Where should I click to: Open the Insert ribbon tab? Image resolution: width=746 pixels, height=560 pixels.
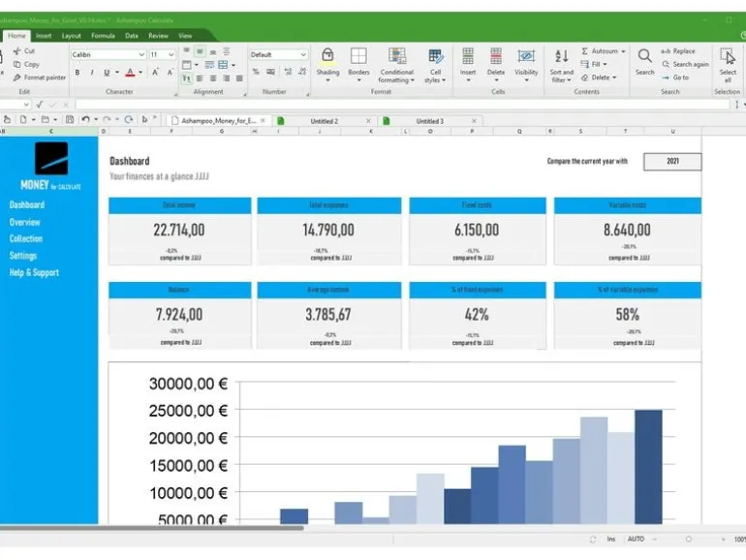44,36
